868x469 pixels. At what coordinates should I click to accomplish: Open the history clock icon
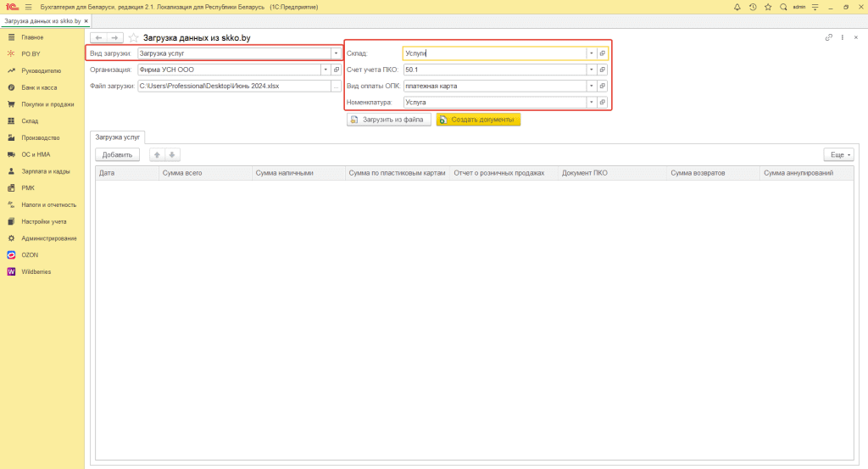pyautogui.click(x=752, y=7)
